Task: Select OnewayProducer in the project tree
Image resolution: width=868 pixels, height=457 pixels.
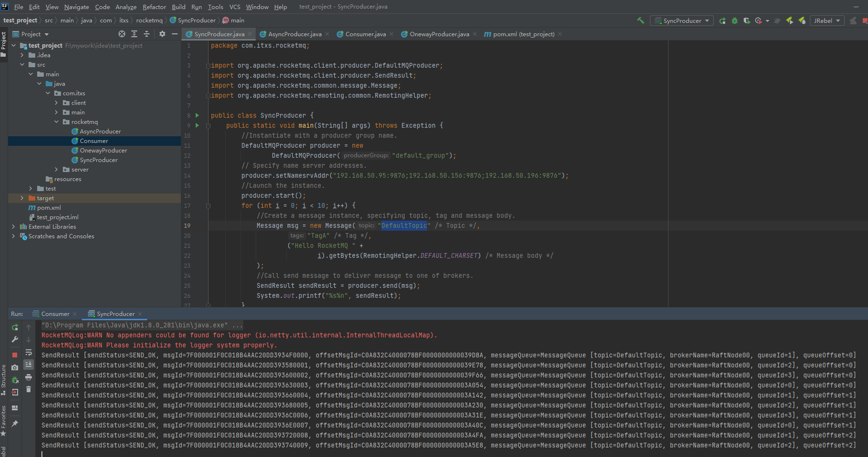Action: point(103,151)
